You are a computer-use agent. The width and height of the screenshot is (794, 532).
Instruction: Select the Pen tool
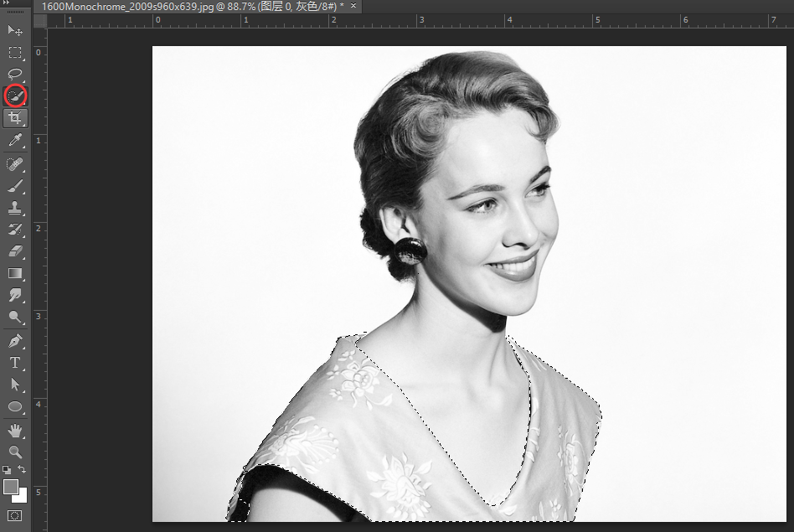15,340
